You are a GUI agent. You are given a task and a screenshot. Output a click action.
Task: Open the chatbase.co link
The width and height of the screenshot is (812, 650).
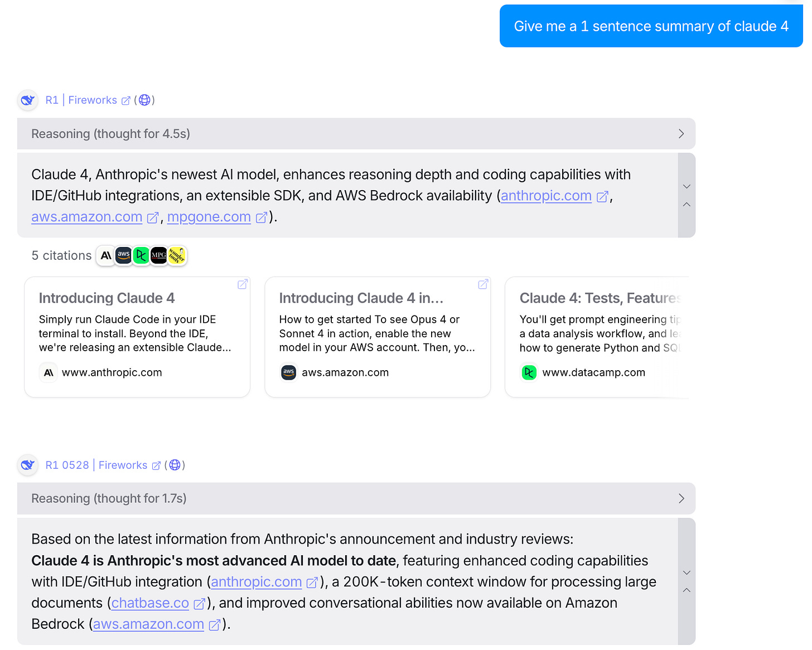pyautogui.click(x=151, y=603)
